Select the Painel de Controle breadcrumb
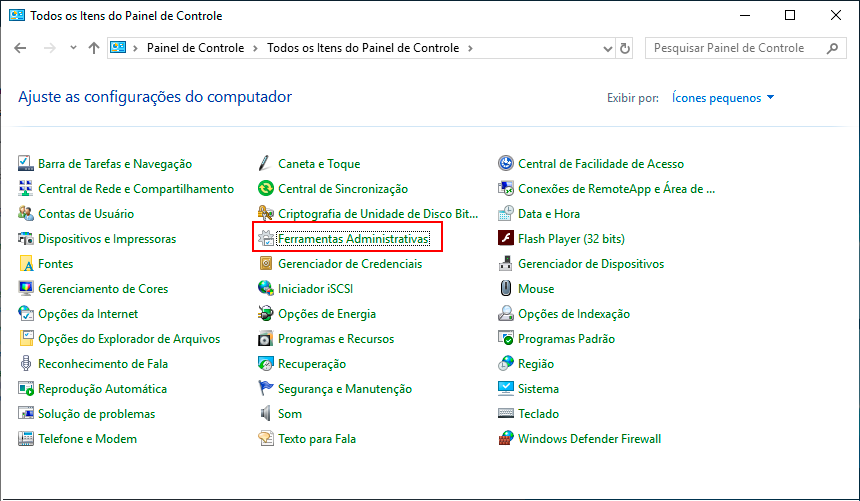860x501 pixels. pyautogui.click(x=195, y=48)
